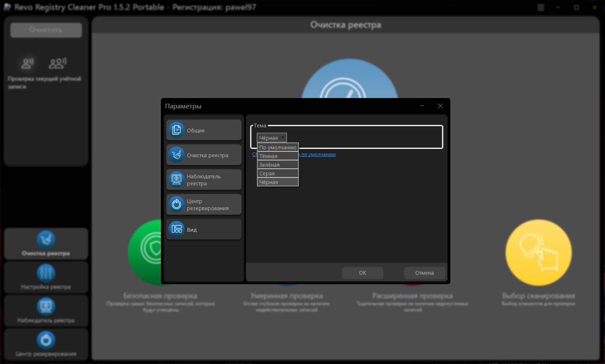This screenshot has width=605, height=364.
Task: Open the Тема combo box showing Чёрная
Action: [272, 138]
